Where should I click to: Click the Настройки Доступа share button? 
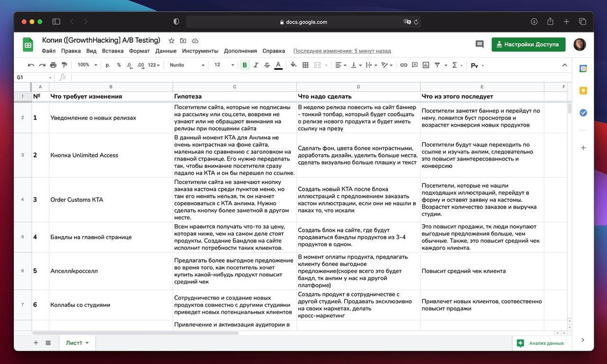point(528,45)
